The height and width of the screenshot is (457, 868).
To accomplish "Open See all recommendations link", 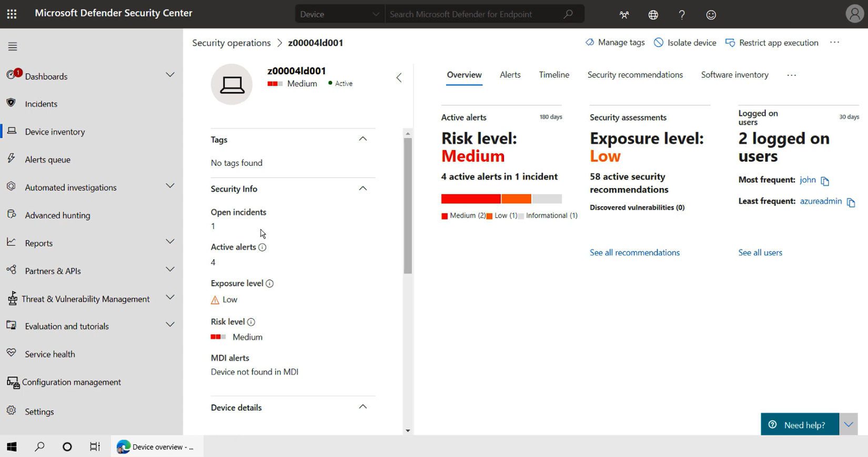I will click(634, 253).
